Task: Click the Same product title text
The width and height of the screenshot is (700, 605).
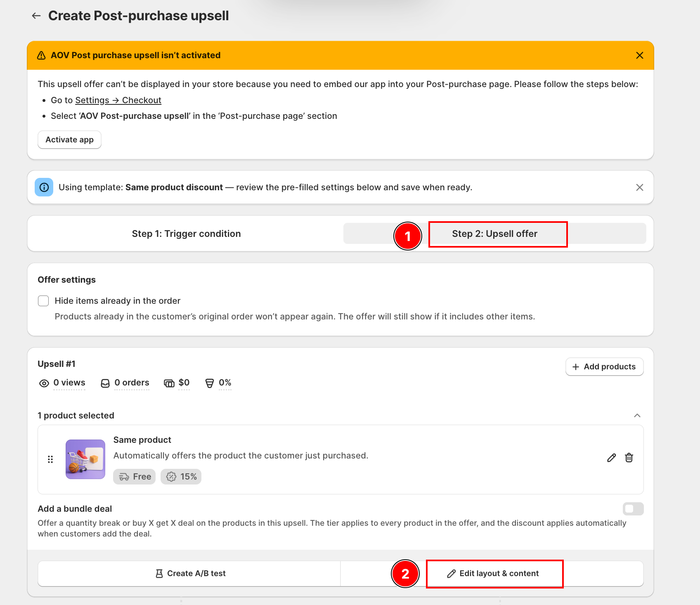Action: coord(142,440)
